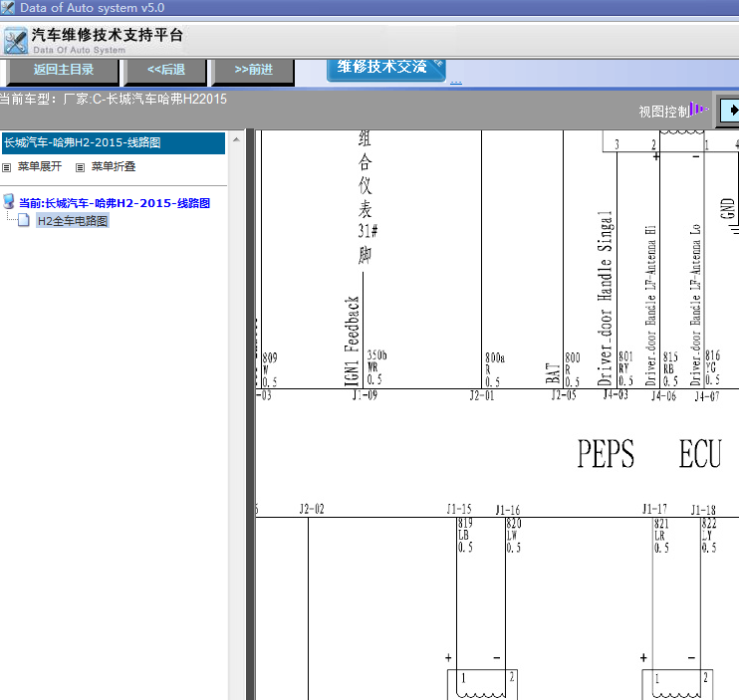The width and height of the screenshot is (739, 700).
Task: Click connector label J1-09
Action: 365,395
